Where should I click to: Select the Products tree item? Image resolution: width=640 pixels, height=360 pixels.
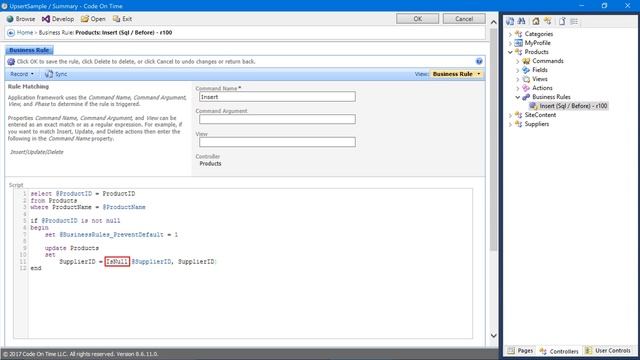point(536,52)
